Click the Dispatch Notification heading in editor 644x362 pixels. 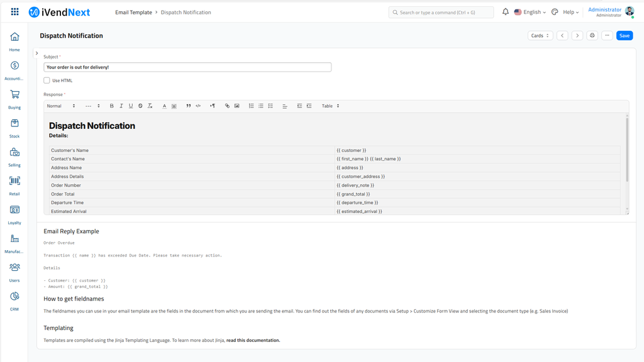click(x=92, y=126)
